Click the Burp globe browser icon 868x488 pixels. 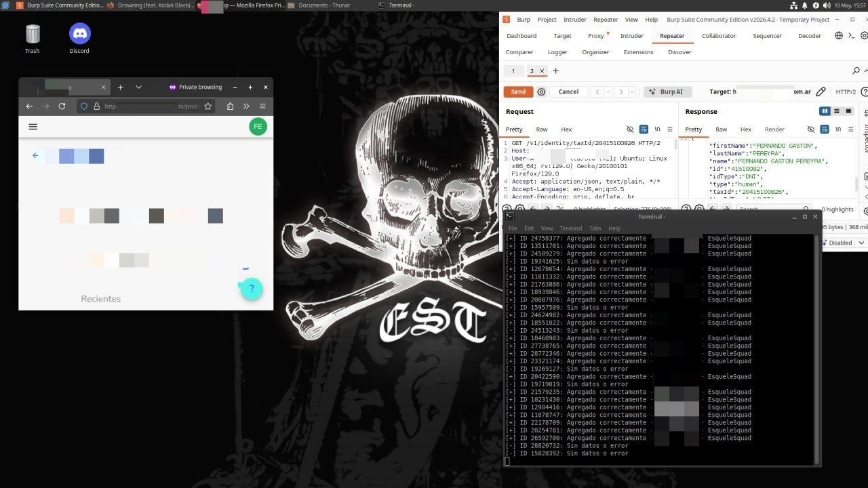(839, 36)
